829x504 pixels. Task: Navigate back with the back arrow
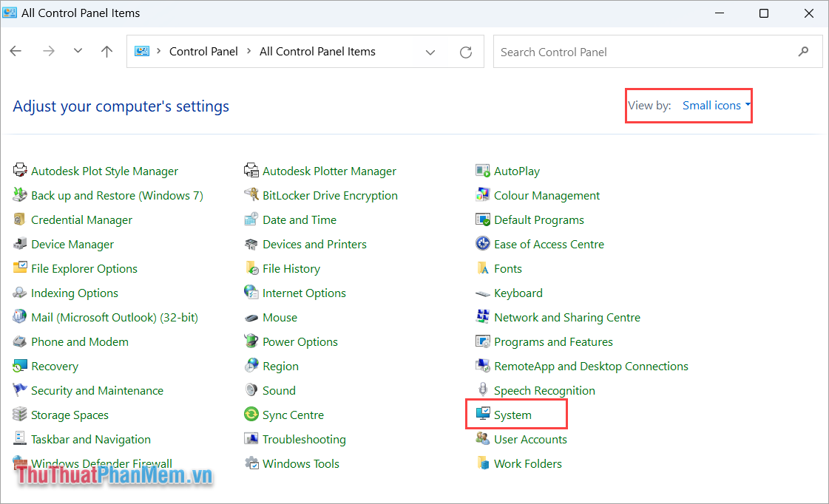coord(16,51)
